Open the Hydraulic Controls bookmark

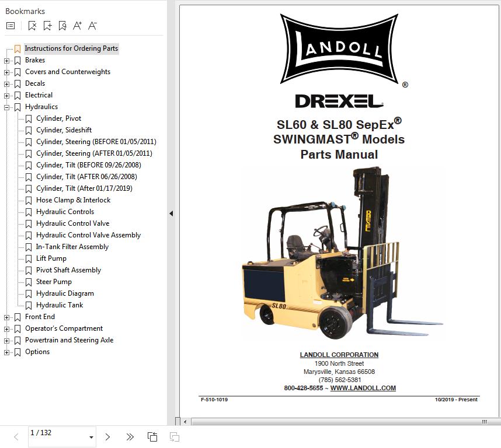point(65,212)
